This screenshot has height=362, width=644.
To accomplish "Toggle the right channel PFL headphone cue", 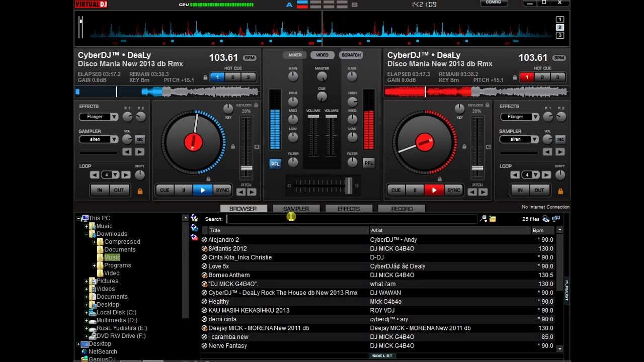I will click(369, 163).
